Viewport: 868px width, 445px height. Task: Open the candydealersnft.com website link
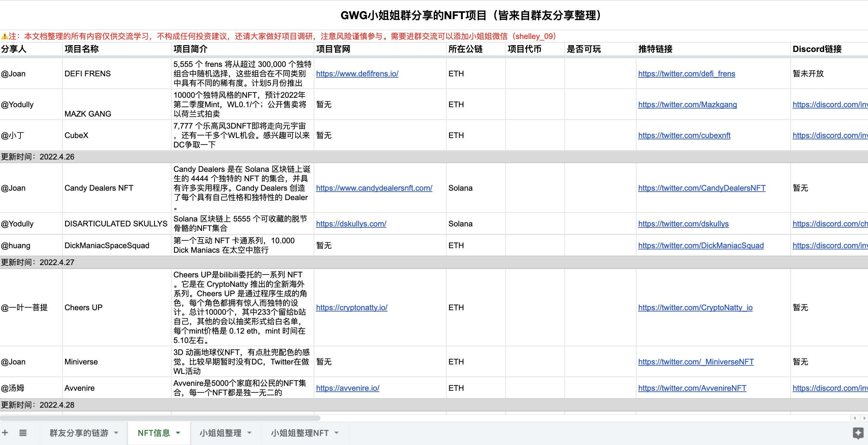(374, 188)
